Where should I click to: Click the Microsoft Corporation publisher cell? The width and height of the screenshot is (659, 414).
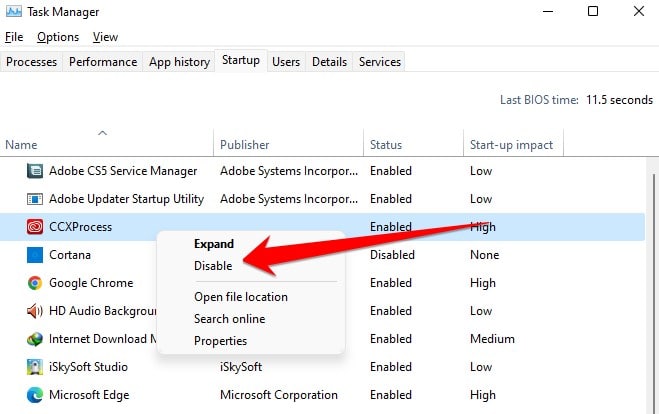point(279,395)
